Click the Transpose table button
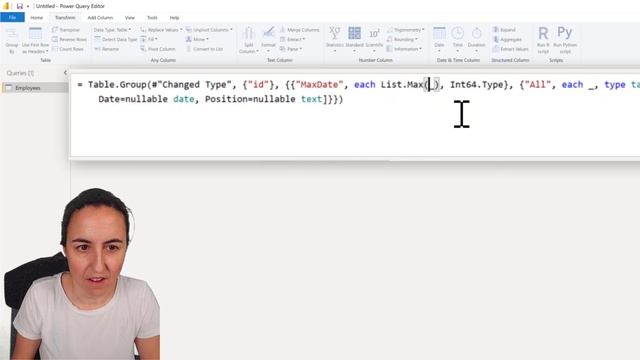This screenshot has height=360, width=640. [x=66, y=30]
